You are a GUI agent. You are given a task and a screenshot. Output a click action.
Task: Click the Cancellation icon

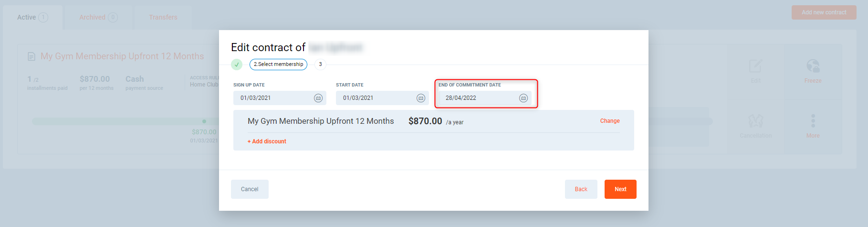(x=755, y=121)
